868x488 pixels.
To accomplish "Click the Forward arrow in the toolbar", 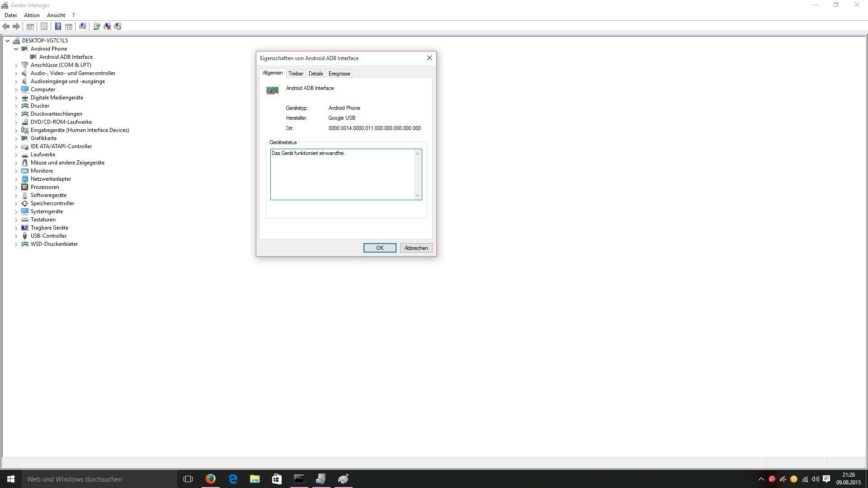I will click(x=16, y=27).
